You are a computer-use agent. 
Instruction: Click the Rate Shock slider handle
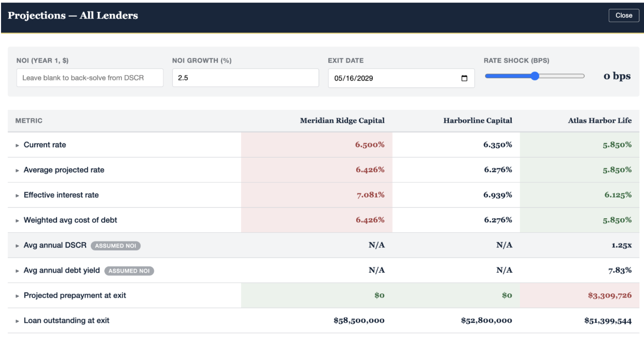click(535, 76)
